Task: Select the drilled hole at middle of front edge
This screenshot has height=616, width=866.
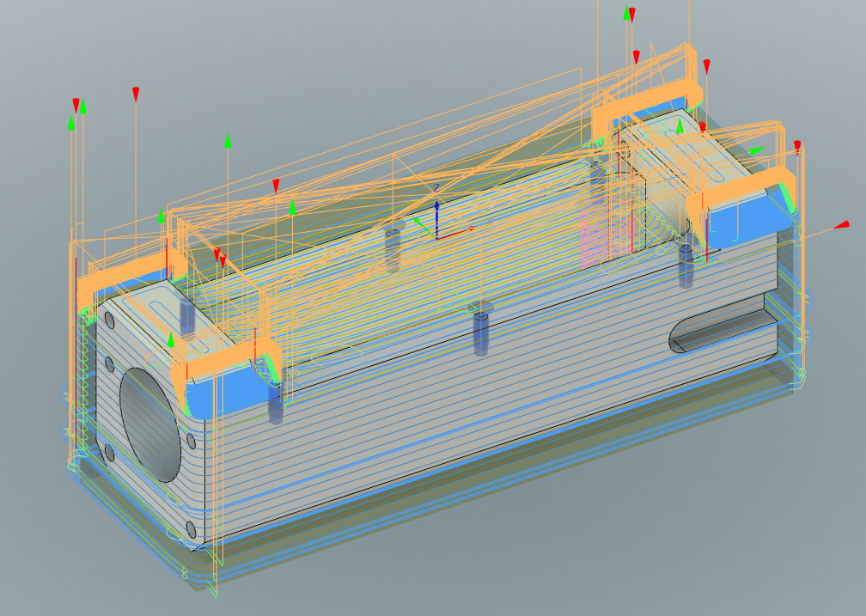Action: click(482, 330)
